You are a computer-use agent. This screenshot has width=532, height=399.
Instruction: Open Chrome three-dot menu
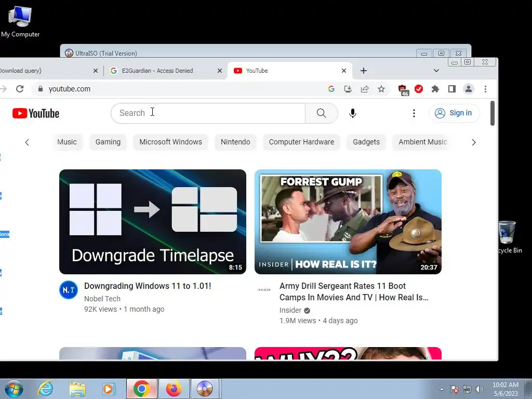(485, 89)
